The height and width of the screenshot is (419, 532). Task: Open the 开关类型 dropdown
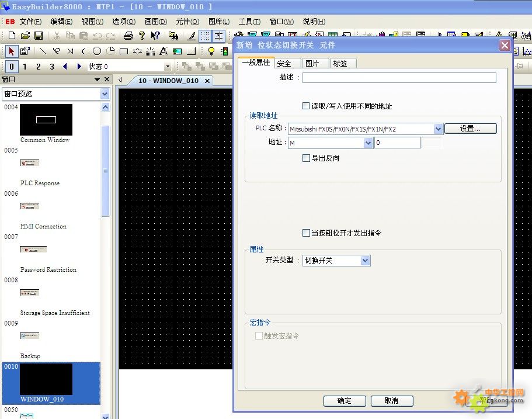click(365, 261)
